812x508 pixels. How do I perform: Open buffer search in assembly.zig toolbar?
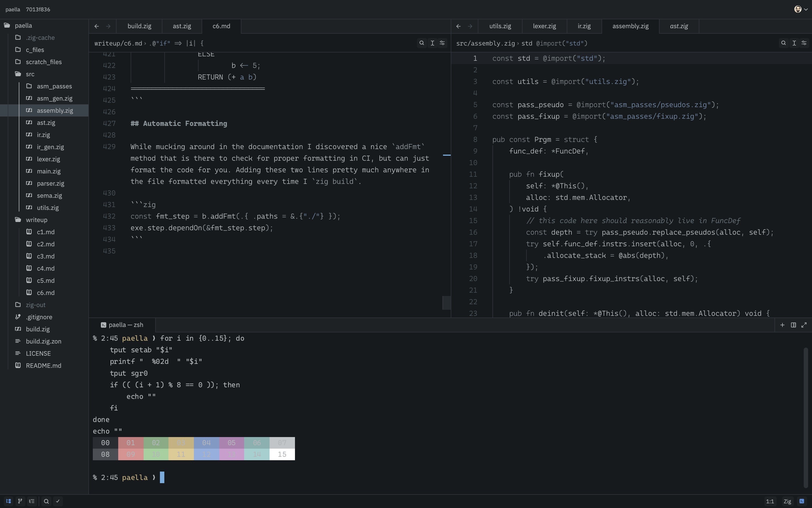(x=784, y=43)
